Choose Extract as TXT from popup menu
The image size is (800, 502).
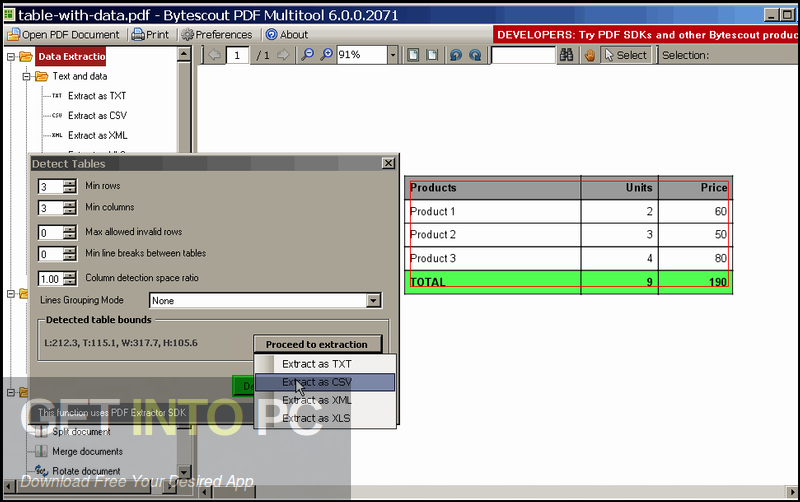point(325,364)
